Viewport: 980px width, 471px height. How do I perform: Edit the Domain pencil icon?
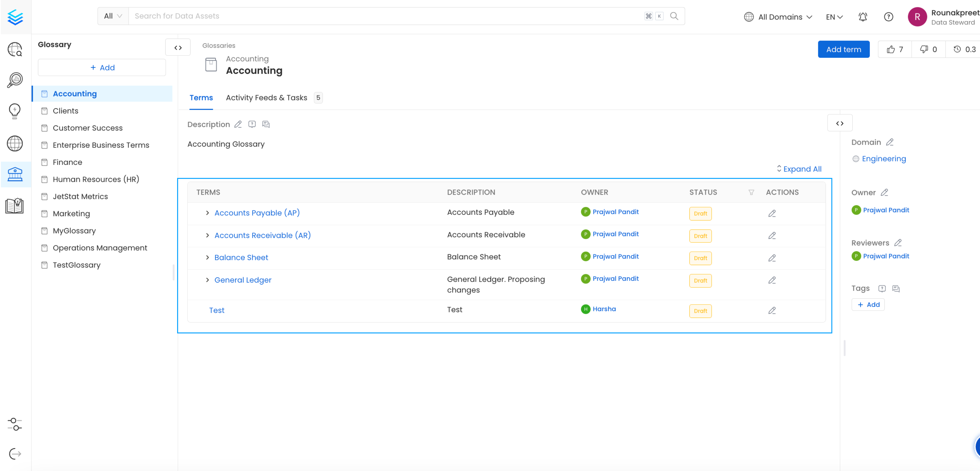pos(889,142)
